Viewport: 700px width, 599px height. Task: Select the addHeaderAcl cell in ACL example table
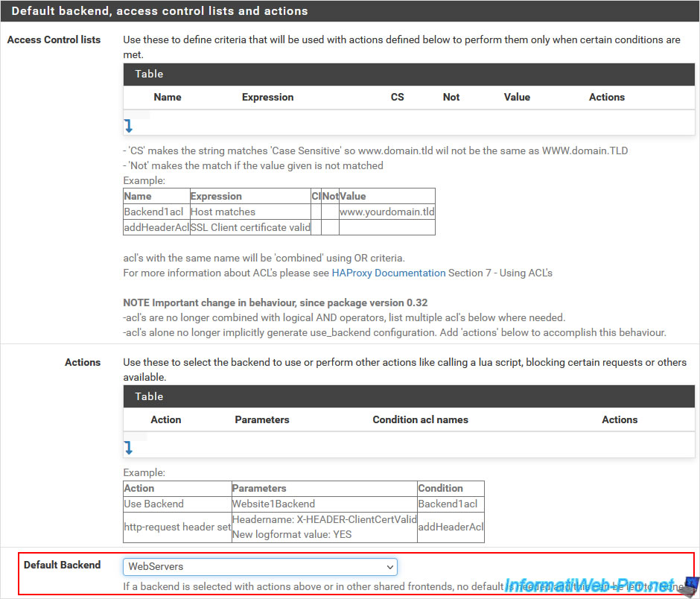156,227
